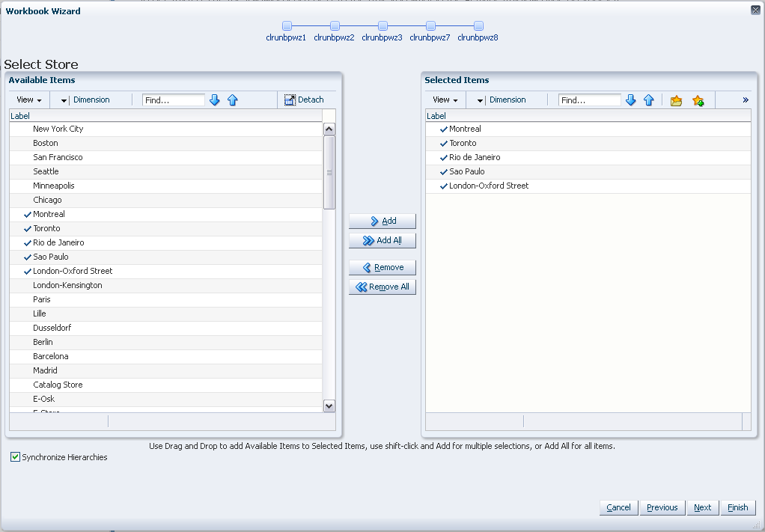765x532 pixels.
Task: Click the Label column header in Available Items
Action: 166,115
